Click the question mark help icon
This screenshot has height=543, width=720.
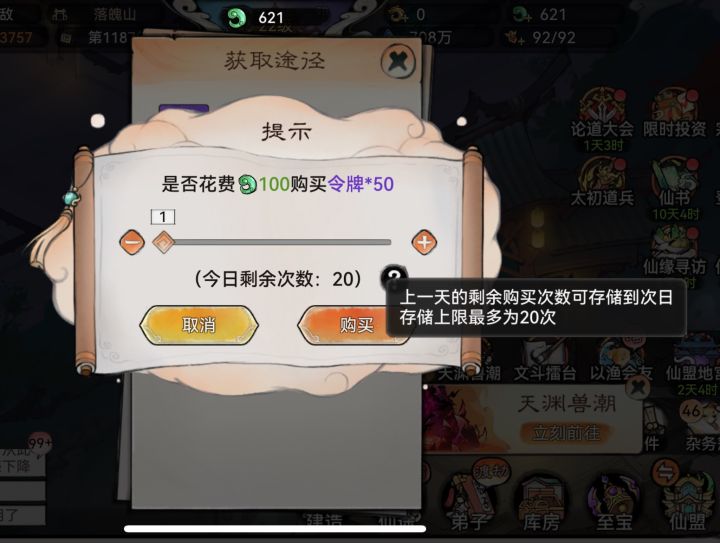point(394,276)
